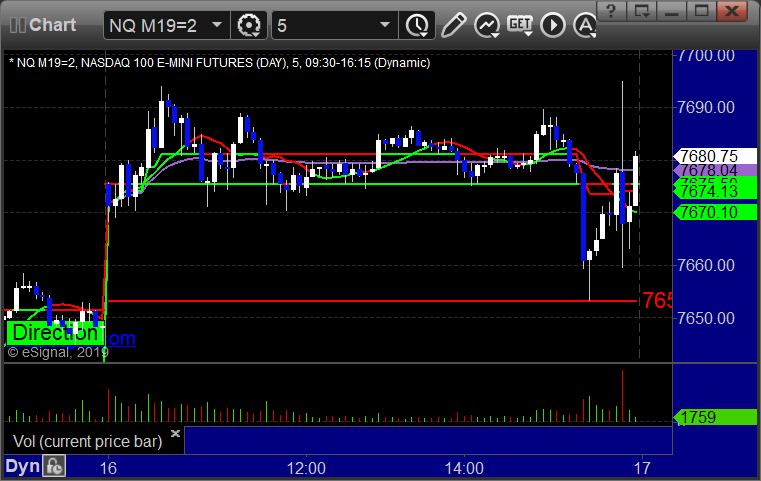Click the 7650.00 price axis label
The height and width of the screenshot is (481, 761).
click(x=706, y=318)
